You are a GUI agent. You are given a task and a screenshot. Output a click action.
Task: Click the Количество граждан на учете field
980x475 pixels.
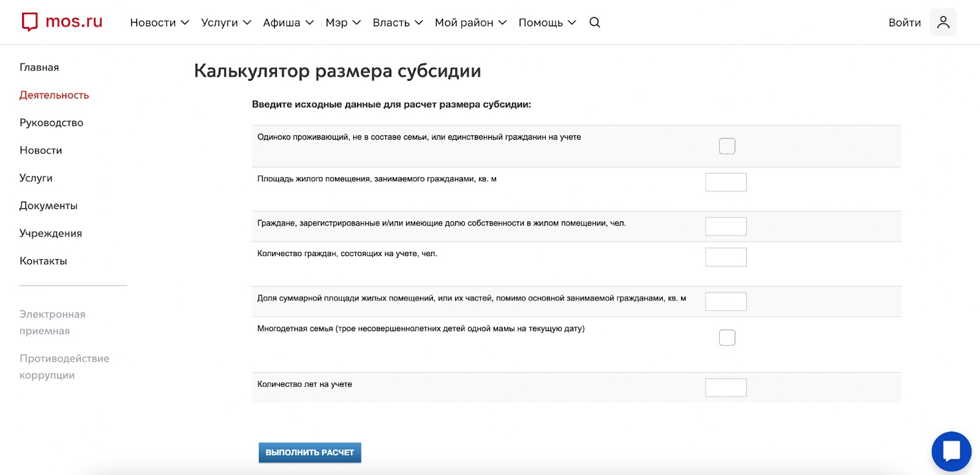(726, 257)
